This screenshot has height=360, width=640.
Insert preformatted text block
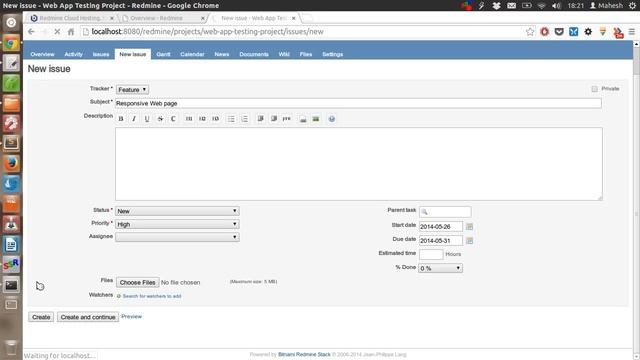287,119
